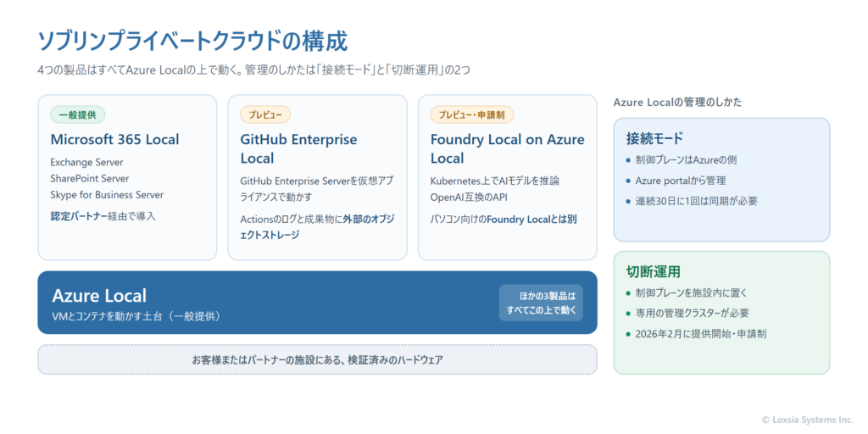Click the 制御プレーンはAzureの側 bullet

tap(686, 159)
